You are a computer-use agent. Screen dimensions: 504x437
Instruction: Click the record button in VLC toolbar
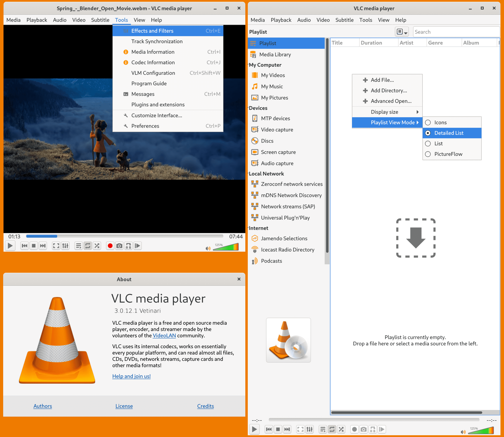[x=110, y=246]
